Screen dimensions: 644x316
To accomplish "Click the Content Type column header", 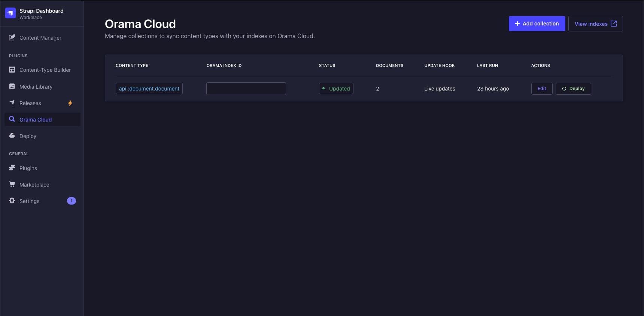I will [132, 65].
